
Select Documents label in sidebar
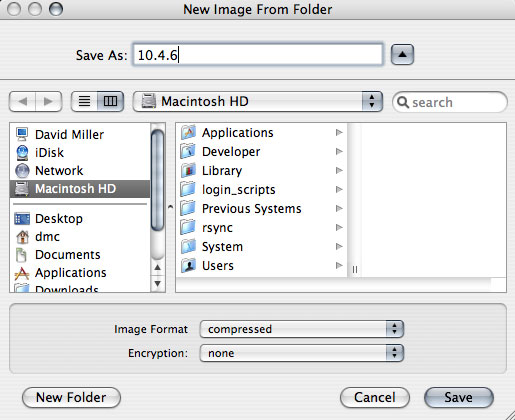click(68, 255)
